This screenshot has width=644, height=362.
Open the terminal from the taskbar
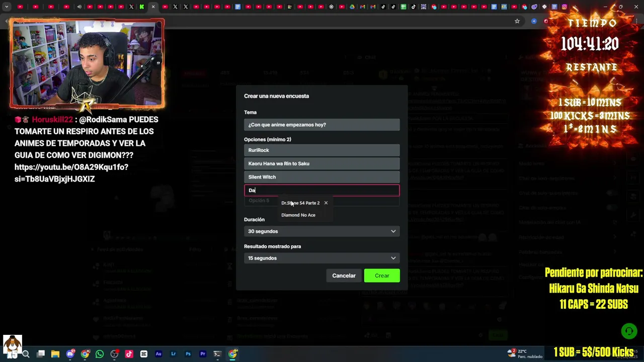pyautogui.click(x=217, y=354)
